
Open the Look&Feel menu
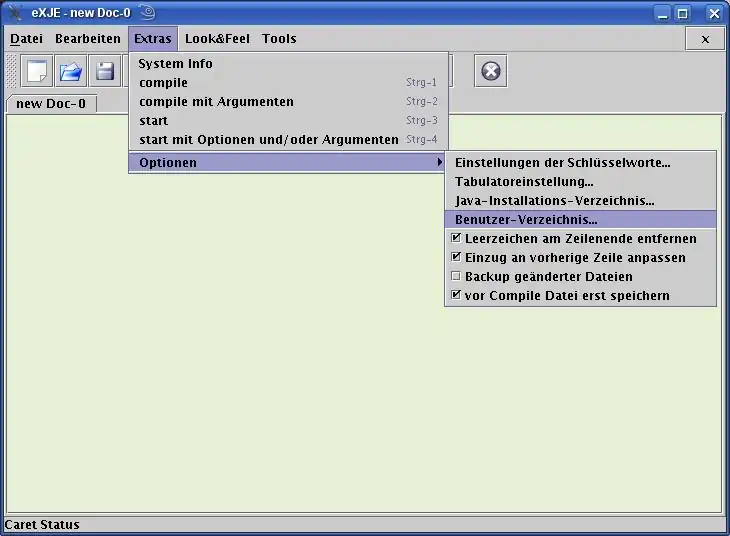[217, 39]
